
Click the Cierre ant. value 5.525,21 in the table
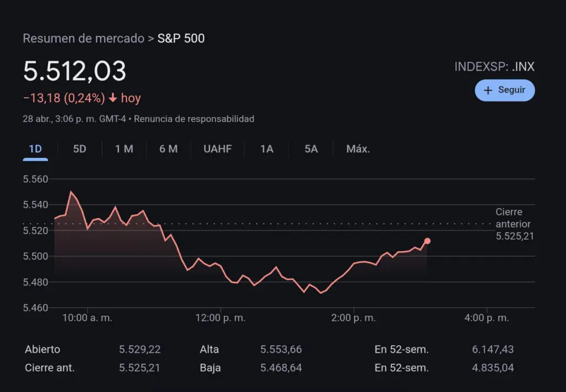point(139,368)
